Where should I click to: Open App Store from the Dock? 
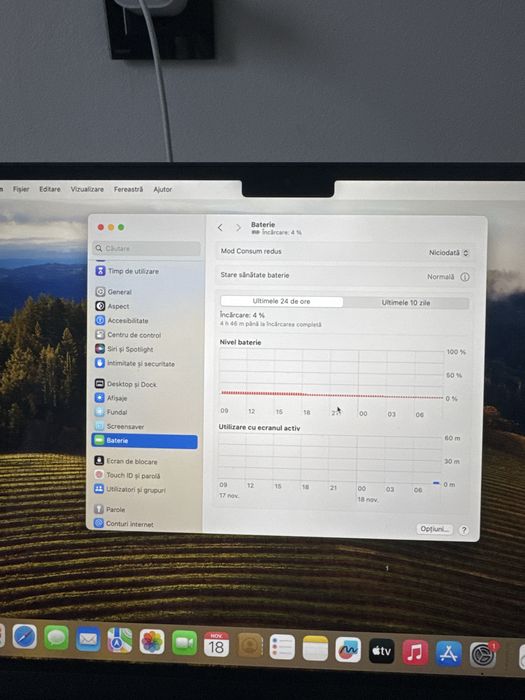pyautogui.click(x=449, y=654)
